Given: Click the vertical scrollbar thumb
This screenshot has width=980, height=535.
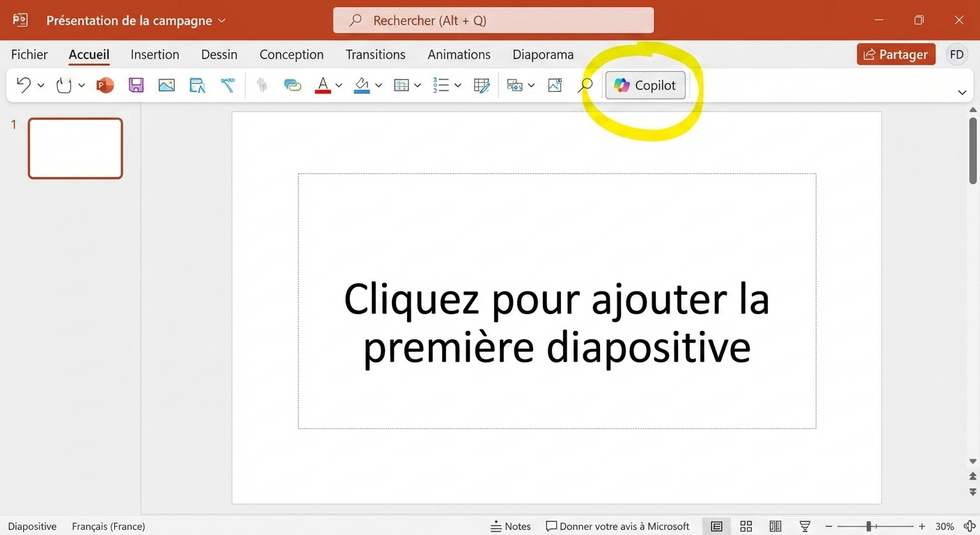Looking at the screenshot, I should click(972, 151).
